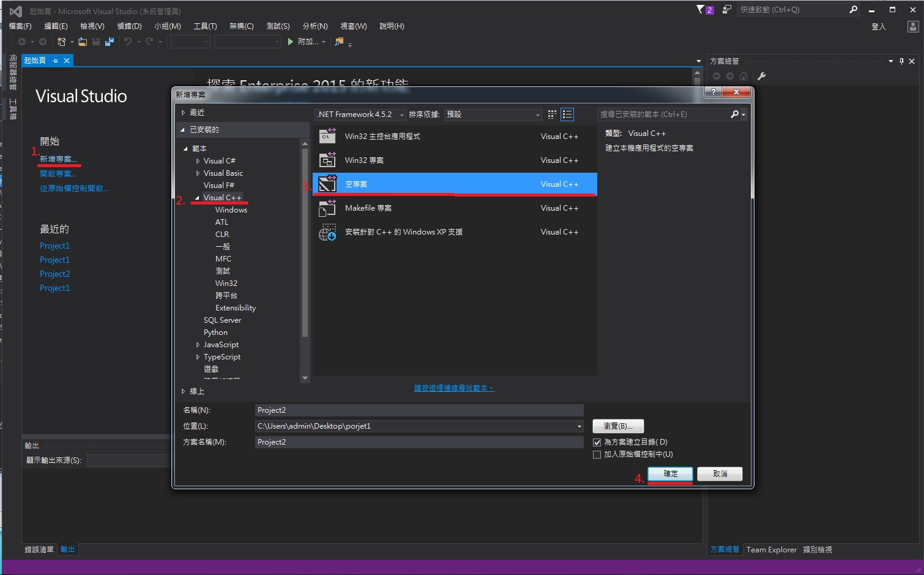Open the 排序依據 sort dropdown
924x575 pixels.
click(537, 115)
